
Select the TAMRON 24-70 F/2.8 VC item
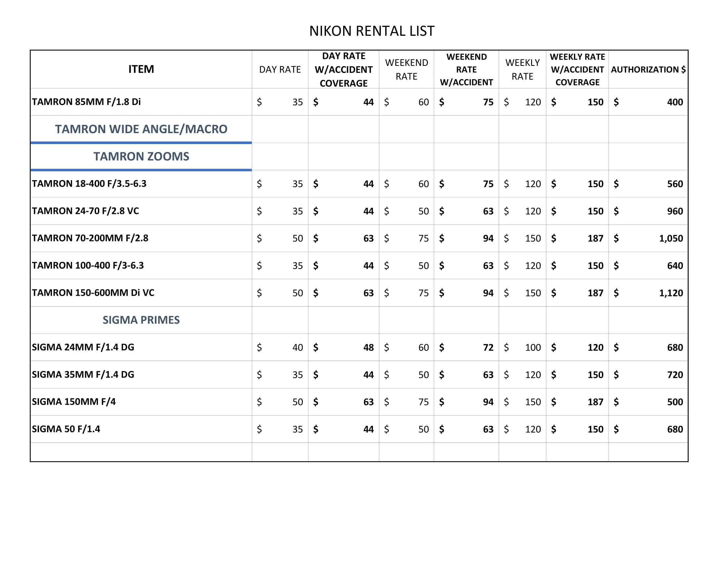click(x=85, y=211)
